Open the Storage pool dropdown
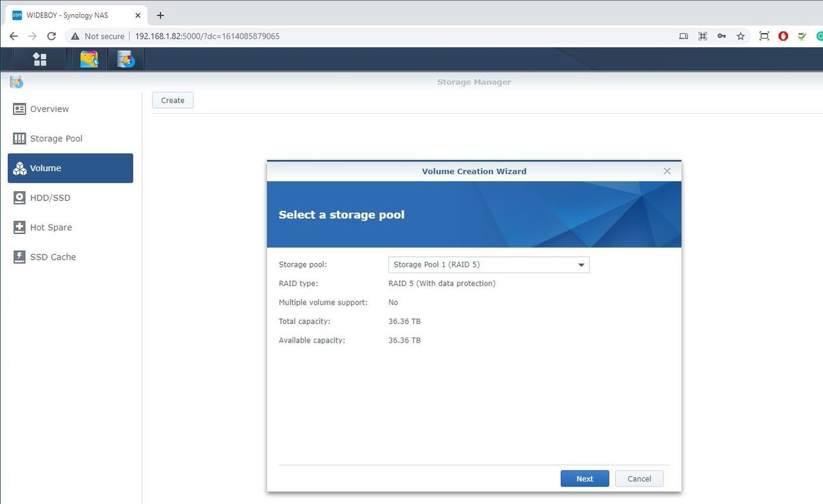The width and height of the screenshot is (823, 504). 489,264
